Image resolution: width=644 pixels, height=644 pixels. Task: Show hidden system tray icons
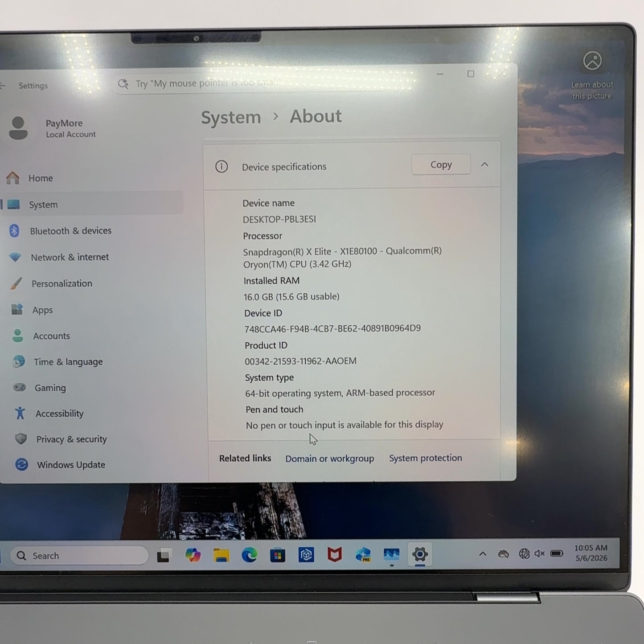tap(483, 554)
